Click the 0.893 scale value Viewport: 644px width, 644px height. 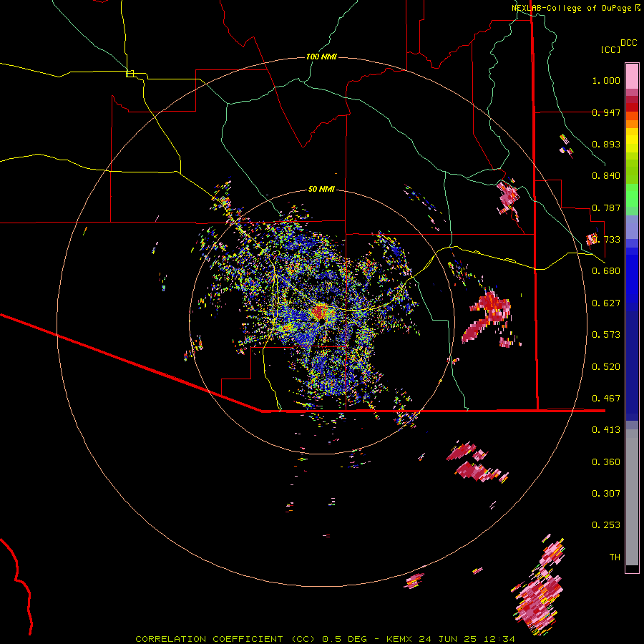click(x=606, y=144)
